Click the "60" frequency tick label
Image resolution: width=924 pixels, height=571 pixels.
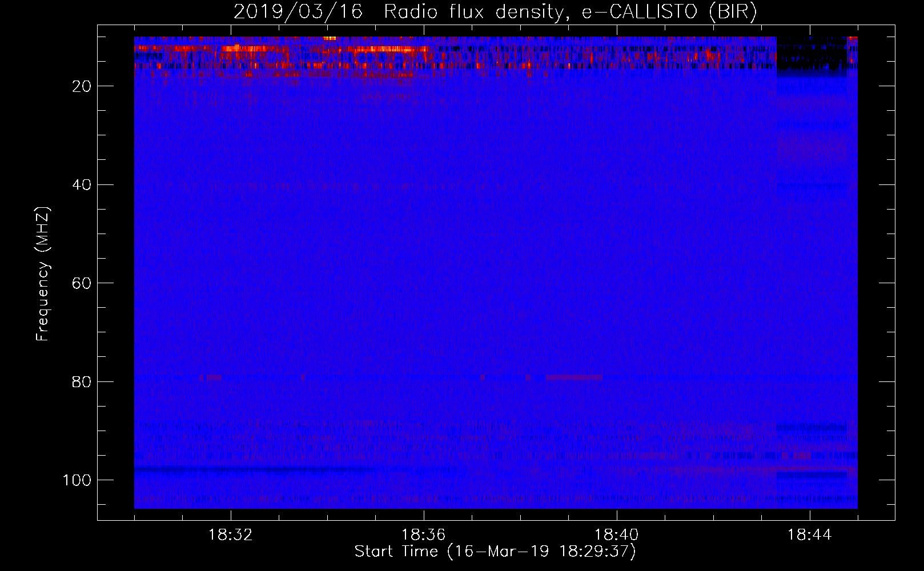tap(82, 283)
